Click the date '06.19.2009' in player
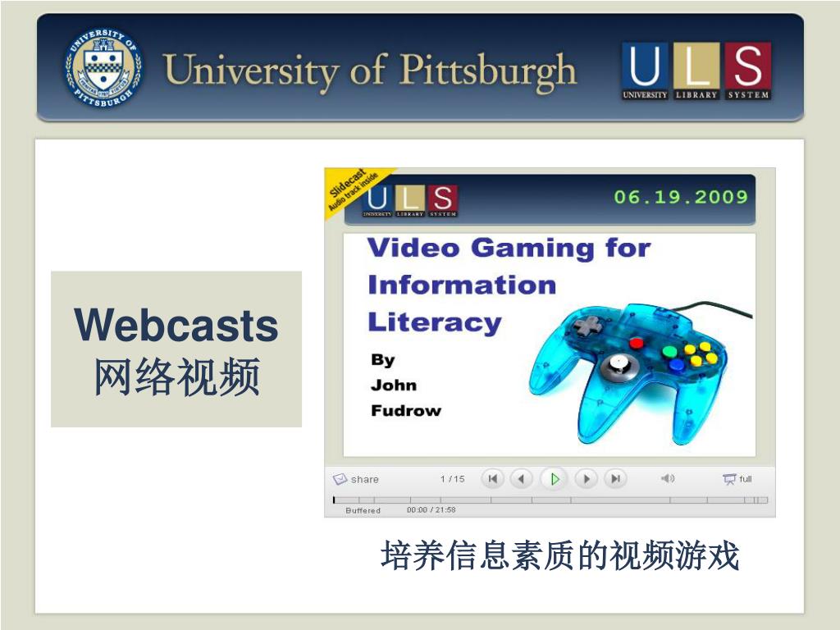Image resolution: width=840 pixels, height=630 pixels. click(x=681, y=197)
